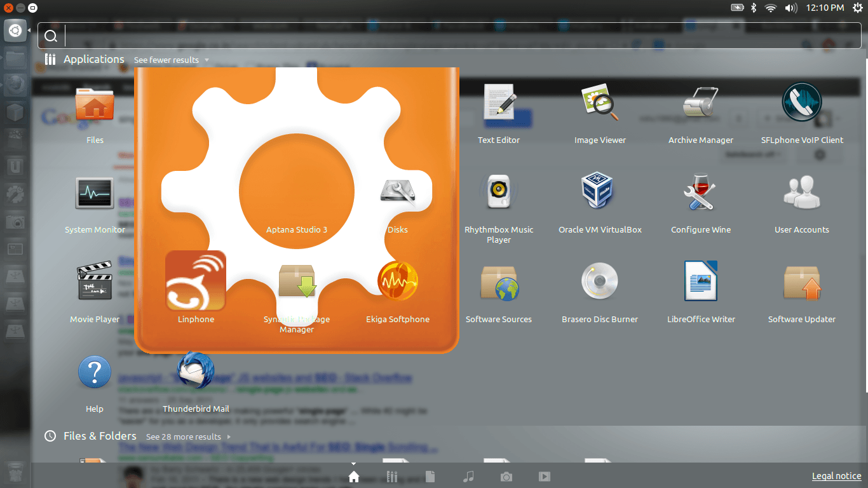Open the Legal notice link
The image size is (868, 488).
(x=837, y=476)
